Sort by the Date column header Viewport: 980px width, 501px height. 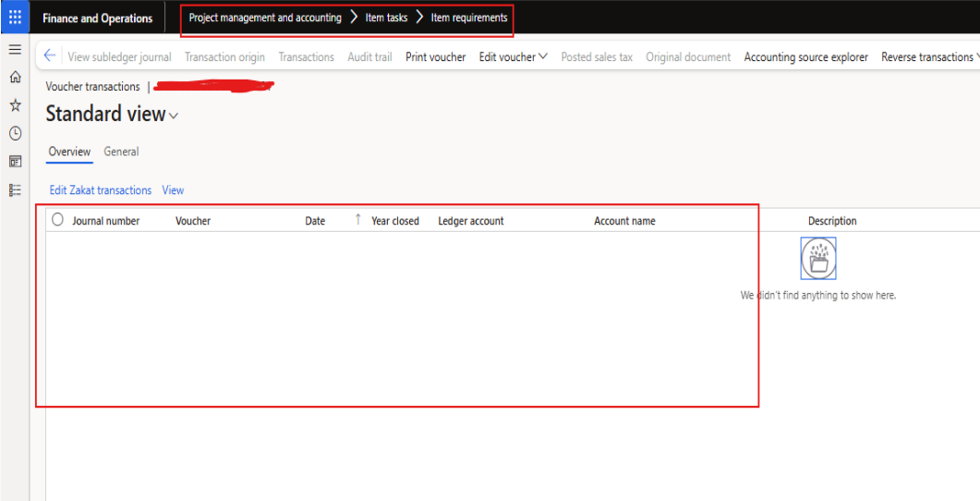pyautogui.click(x=315, y=221)
